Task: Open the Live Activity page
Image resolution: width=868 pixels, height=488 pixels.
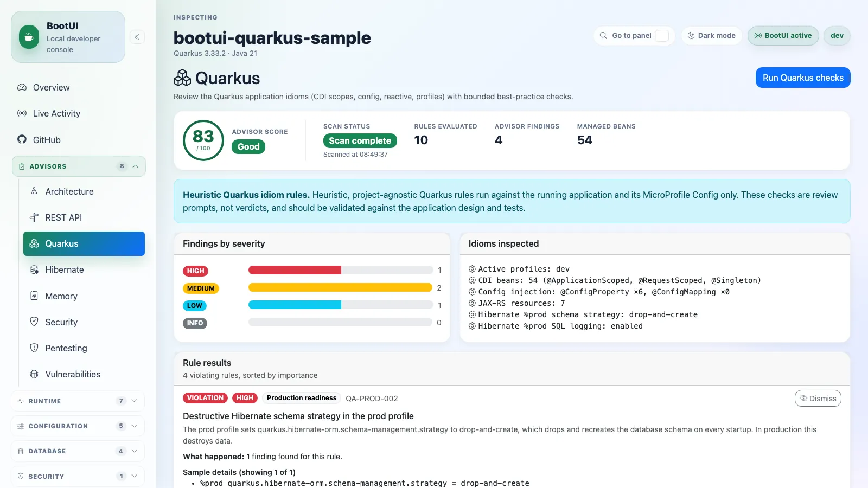Action: pyautogui.click(x=78, y=113)
